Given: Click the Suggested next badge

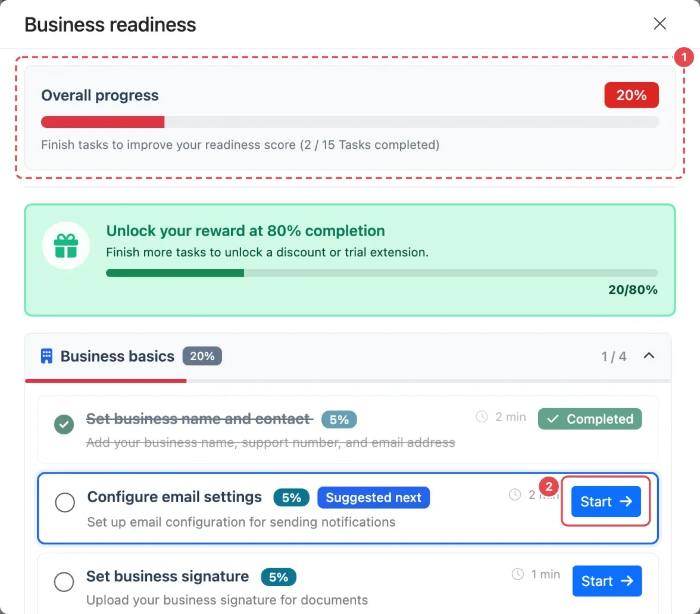Looking at the screenshot, I should [373, 497].
